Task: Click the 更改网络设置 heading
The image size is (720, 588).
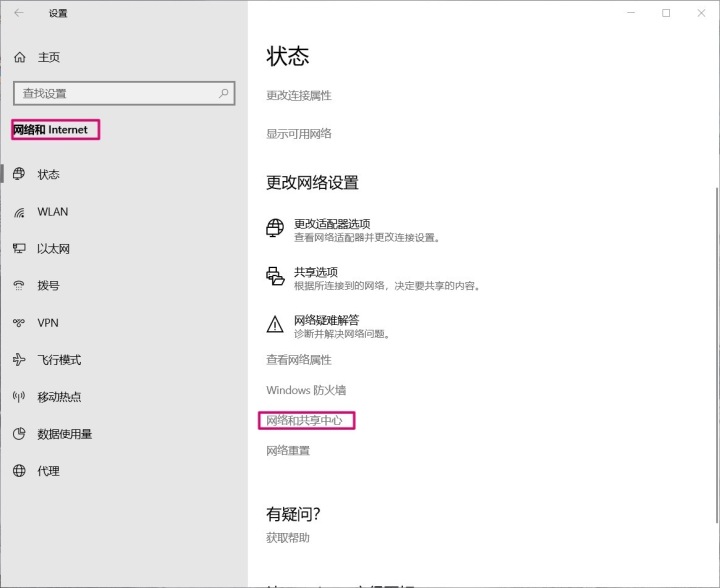Action: 312,183
